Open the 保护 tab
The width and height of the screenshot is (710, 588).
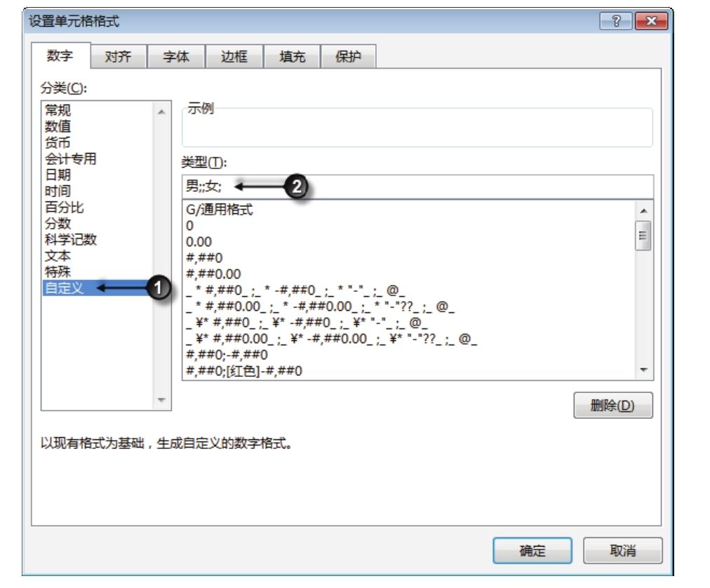(349, 58)
